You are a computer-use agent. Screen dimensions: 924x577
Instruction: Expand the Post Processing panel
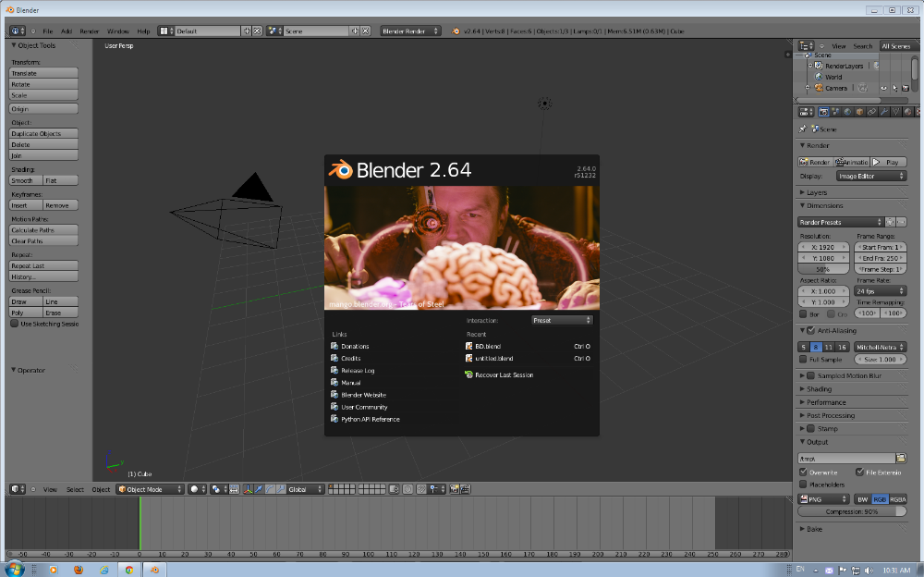(x=831, y=415)
